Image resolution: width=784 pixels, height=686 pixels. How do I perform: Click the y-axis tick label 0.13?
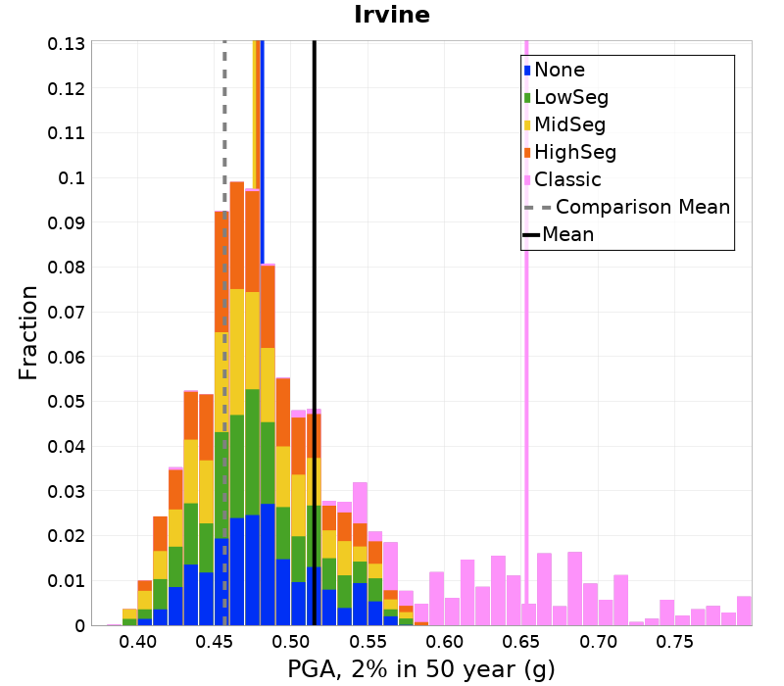click(x=66, y=44)
